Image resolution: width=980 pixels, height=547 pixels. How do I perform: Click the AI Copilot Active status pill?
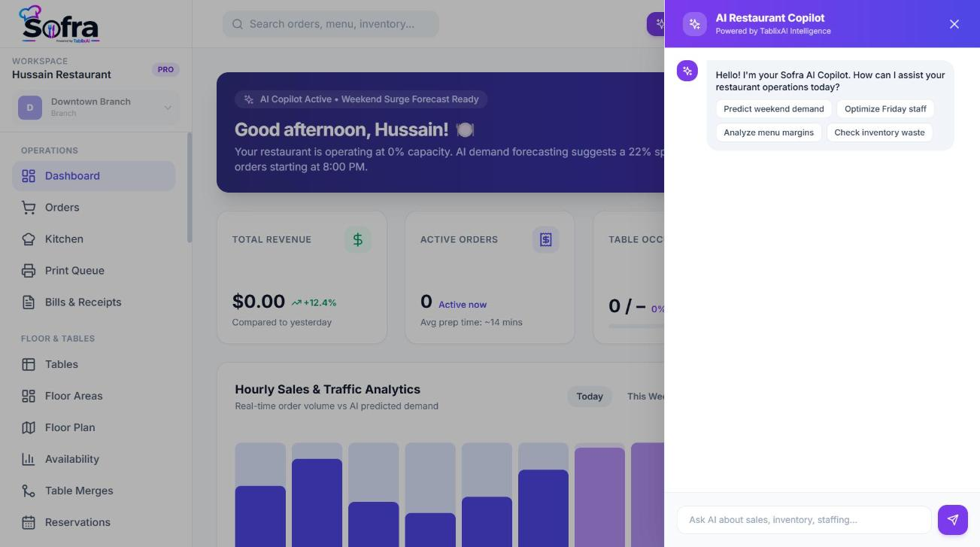pos(362,99)
